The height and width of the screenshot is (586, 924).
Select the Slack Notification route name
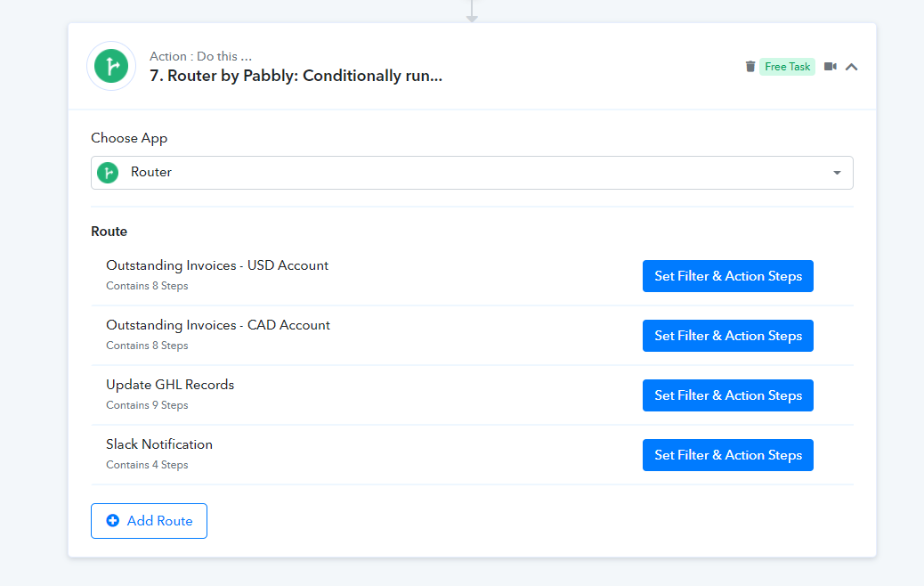[159, 444]
